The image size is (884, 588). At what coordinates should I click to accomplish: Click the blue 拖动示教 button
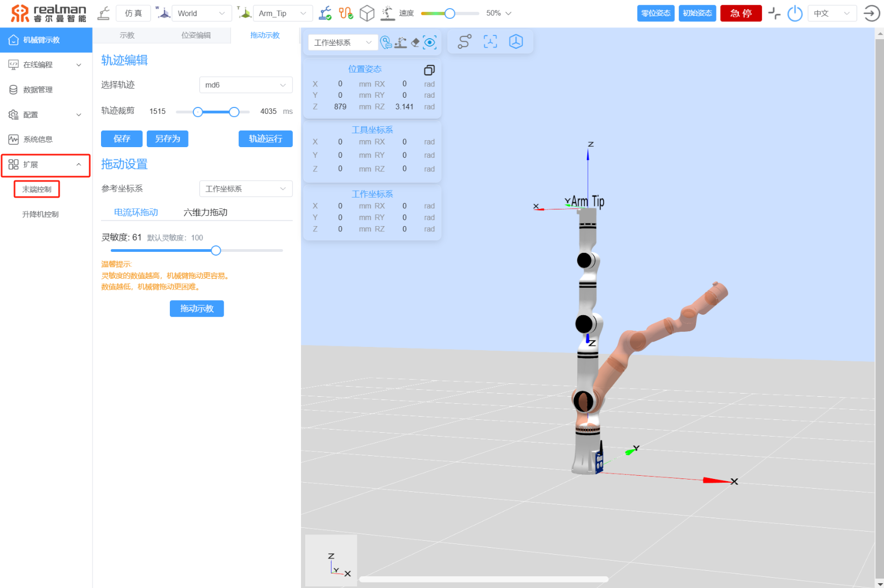click(197, 308)
